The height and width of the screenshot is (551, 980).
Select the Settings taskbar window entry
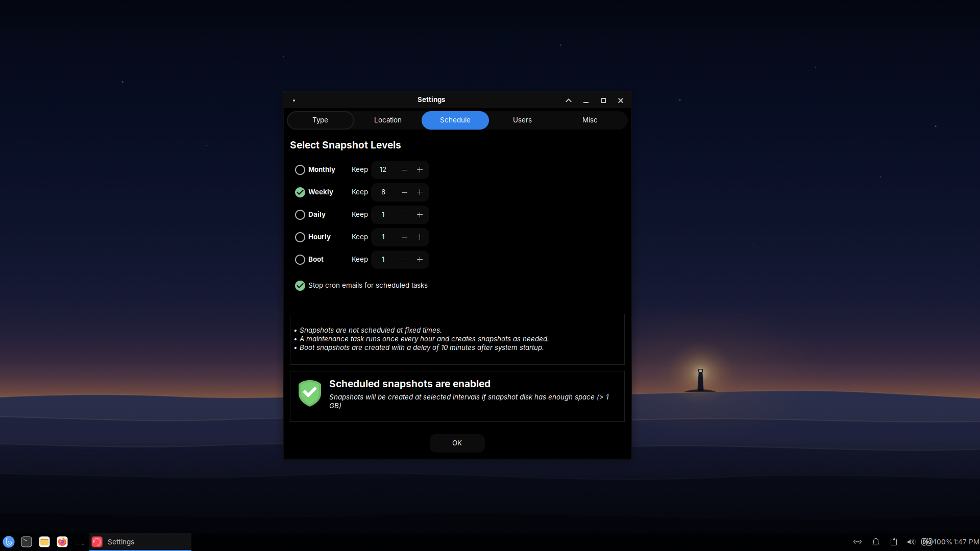[140, 542]
